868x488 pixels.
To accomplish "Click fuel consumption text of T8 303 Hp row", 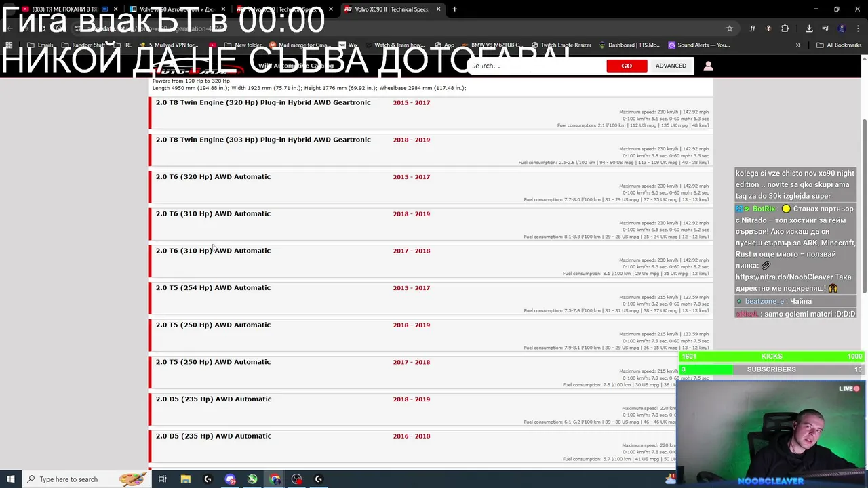I will point(614,163).
